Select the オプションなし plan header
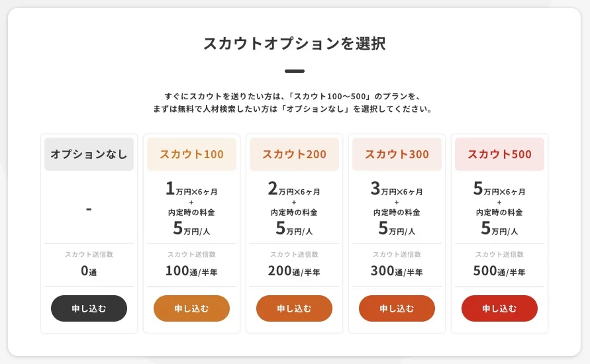Viewport: 590px width, 364px height. pos(89,154)
